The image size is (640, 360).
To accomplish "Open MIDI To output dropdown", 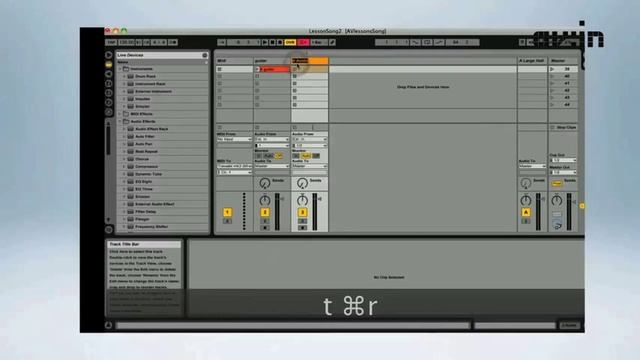I will tap(234, 166).
